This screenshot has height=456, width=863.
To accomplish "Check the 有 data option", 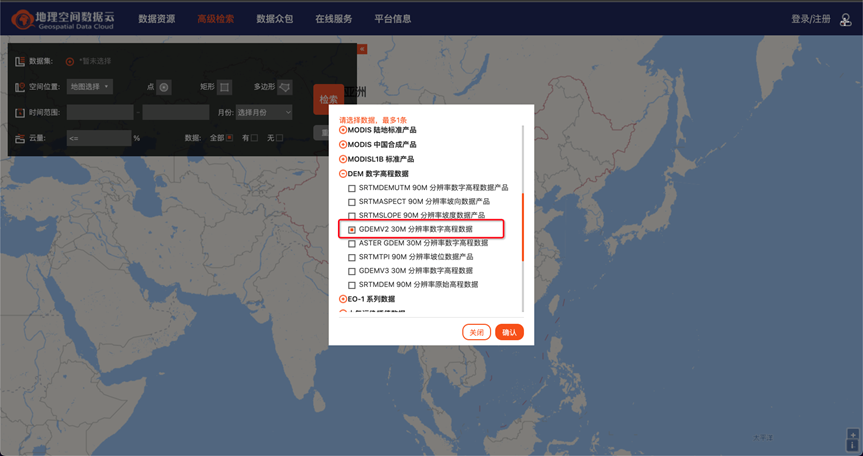I will pos(254,138).
